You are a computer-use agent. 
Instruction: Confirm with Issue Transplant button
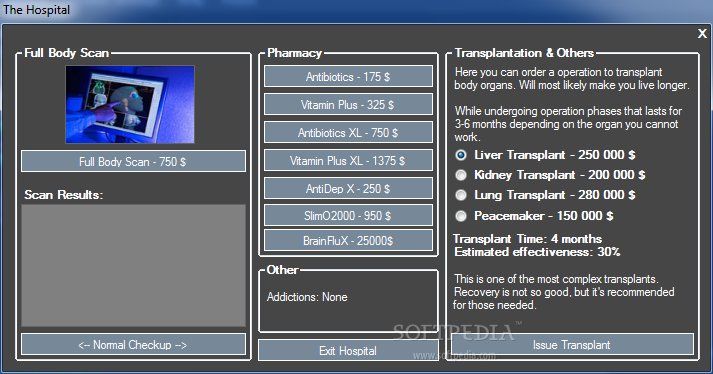tap(572, 345)
